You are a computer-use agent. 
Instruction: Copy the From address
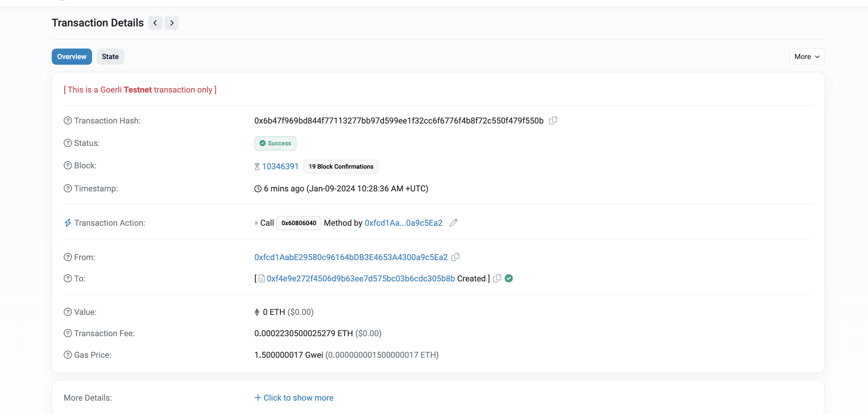[455, 257]
